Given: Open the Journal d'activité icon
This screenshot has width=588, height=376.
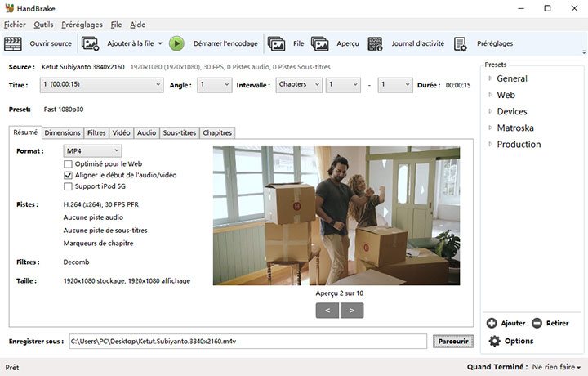Looking at the screenshot, I should point(376,43).
